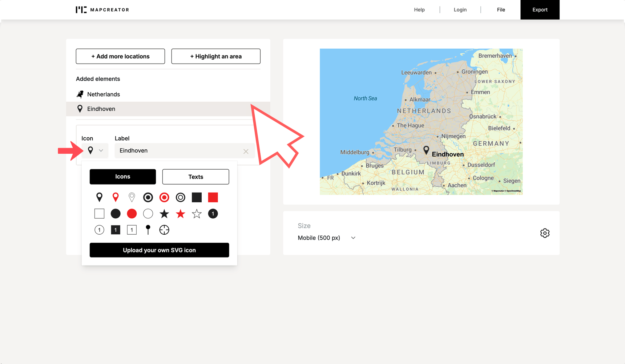The height and width of the screenshot is (364, 625).
Task: Select the white star outline icon
Action: 197,214
